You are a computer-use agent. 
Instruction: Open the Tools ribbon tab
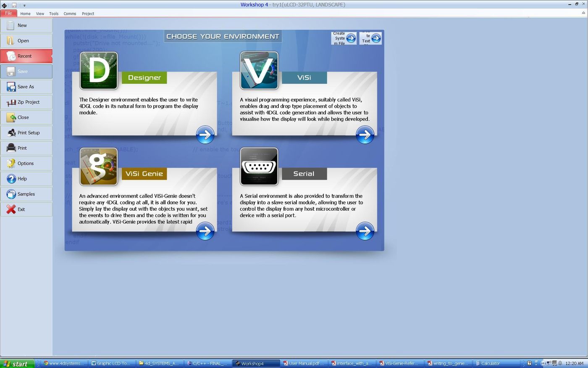(54, 13)
